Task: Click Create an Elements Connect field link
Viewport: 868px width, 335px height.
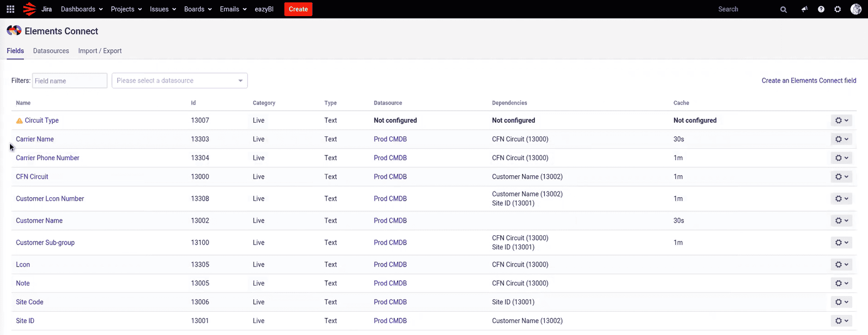Action: click(x=809, y=81)
